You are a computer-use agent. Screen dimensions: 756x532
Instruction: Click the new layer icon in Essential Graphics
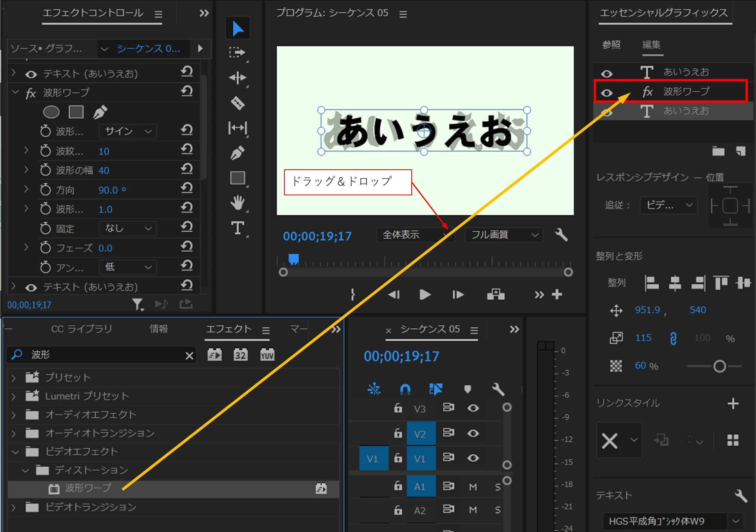point(740,151)
